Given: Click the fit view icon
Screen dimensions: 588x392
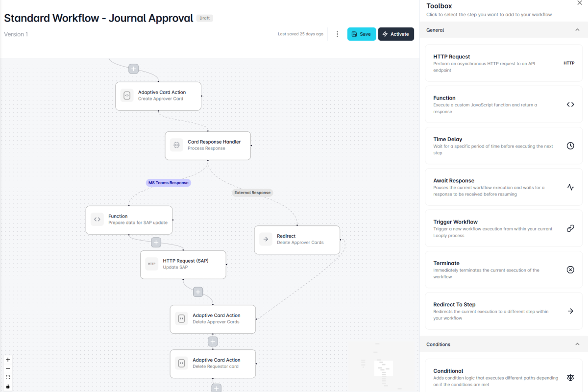Looking at the screenshot, I should pos(8,377).
